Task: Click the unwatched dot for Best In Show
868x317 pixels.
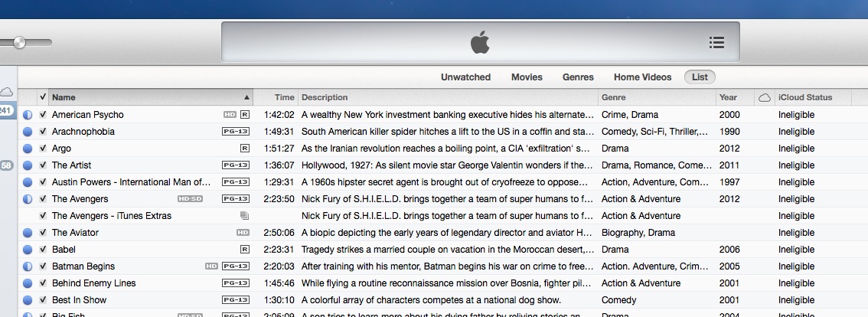Action: 28,300
